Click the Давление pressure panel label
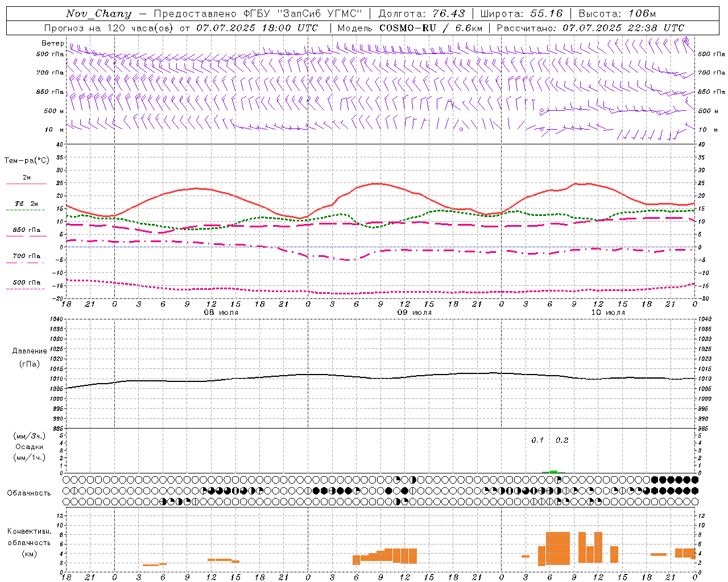728x582 pixels. [x=30, y=351]
